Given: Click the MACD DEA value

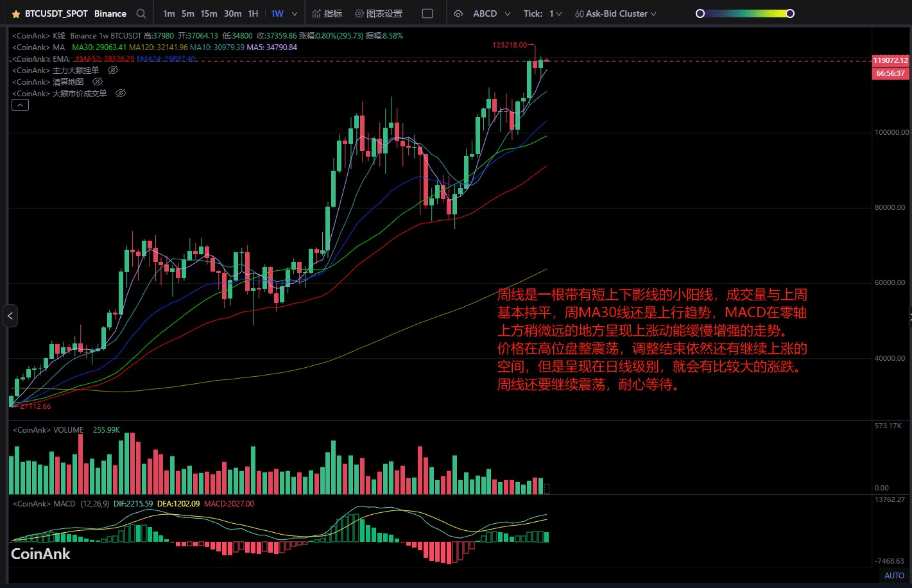Looking at the screenshot, I should point(178,504).
